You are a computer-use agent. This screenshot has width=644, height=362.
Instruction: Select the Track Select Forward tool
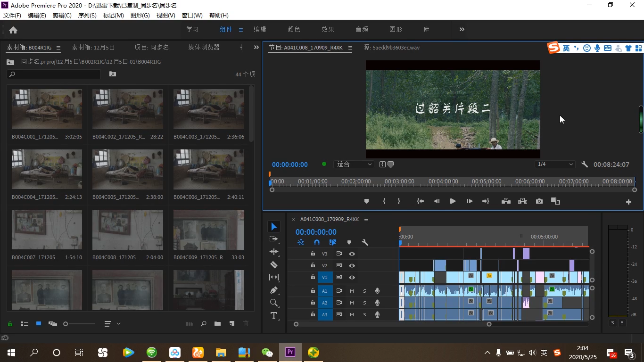[x=274, y=239]
